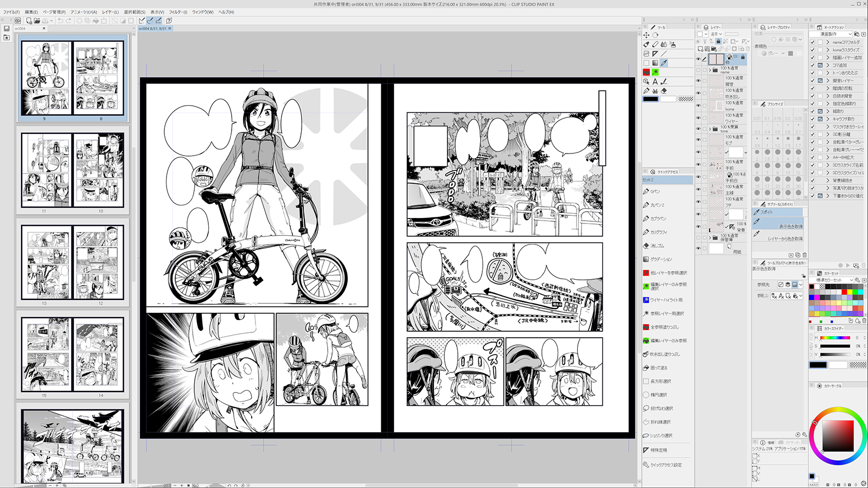Toggle visibility of the tone folder

point(698,129)
